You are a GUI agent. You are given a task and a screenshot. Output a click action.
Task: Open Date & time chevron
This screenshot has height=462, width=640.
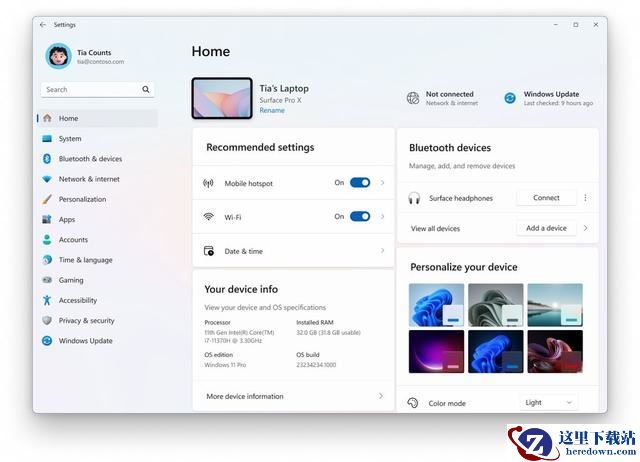[x=382, y=250]
